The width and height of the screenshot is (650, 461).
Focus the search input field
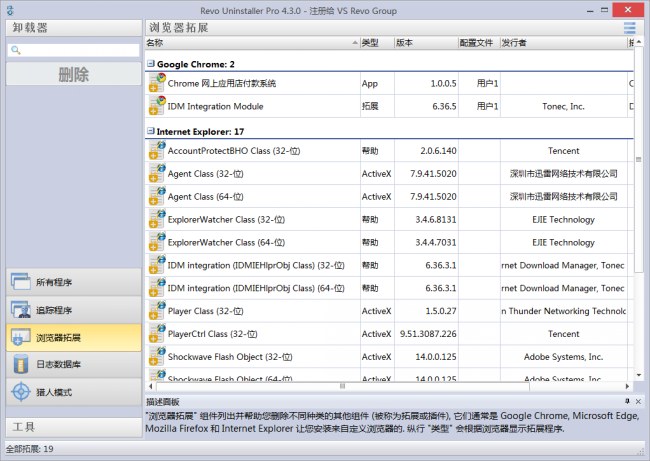(x=74, y=50)
